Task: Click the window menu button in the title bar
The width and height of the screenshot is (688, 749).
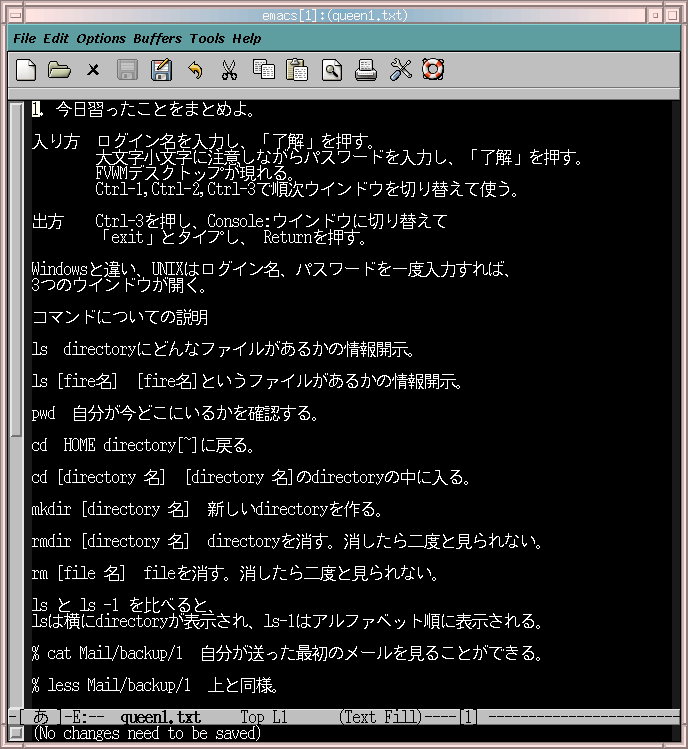Action: tap(15, 15)
